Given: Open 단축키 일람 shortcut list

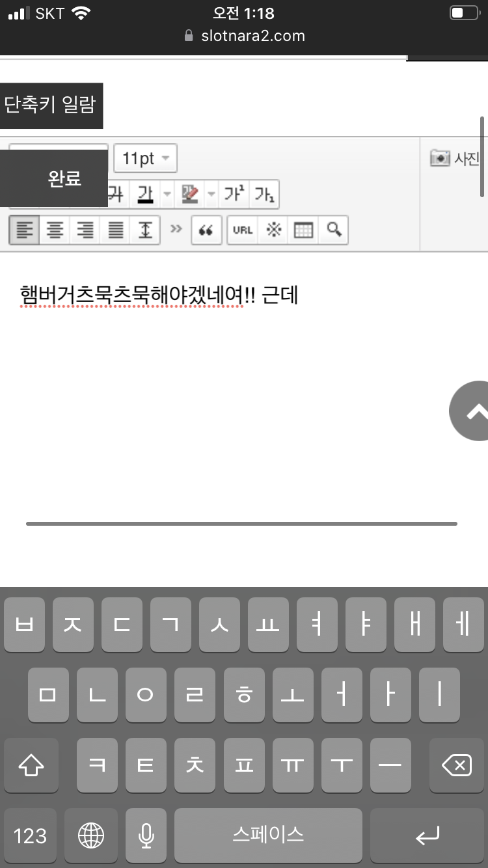Looking at the screenshot, I should click(51, 105).
